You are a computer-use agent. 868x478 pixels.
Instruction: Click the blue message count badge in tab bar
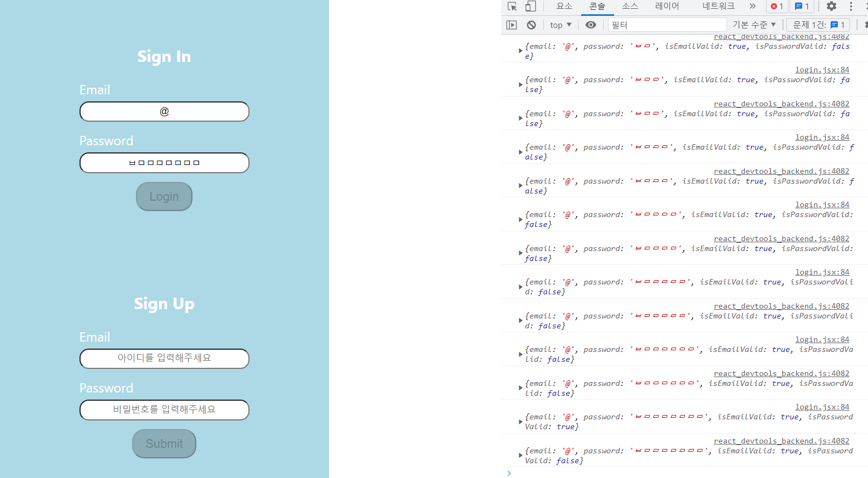802,7
